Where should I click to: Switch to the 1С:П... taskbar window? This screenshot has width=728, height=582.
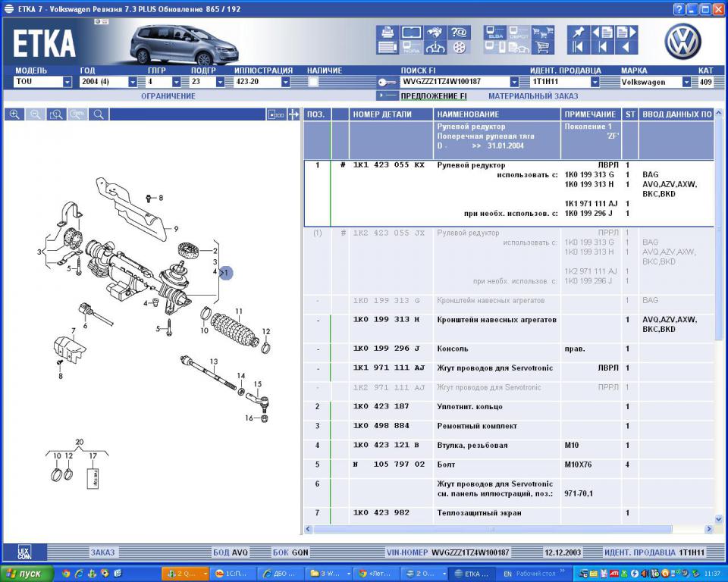pos(231,574)
